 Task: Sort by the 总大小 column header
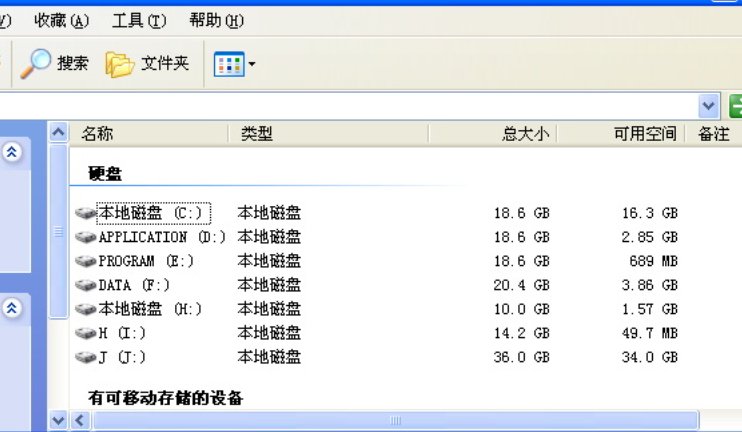493,134
